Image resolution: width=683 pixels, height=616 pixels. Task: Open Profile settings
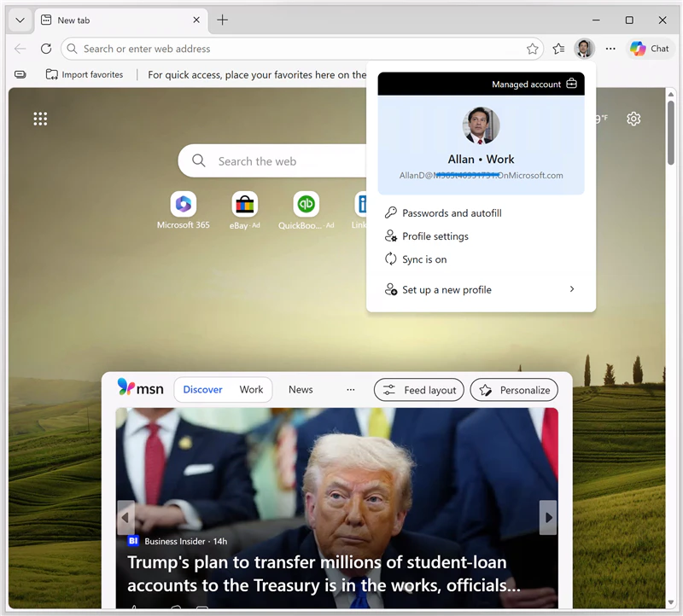point(481,236)
